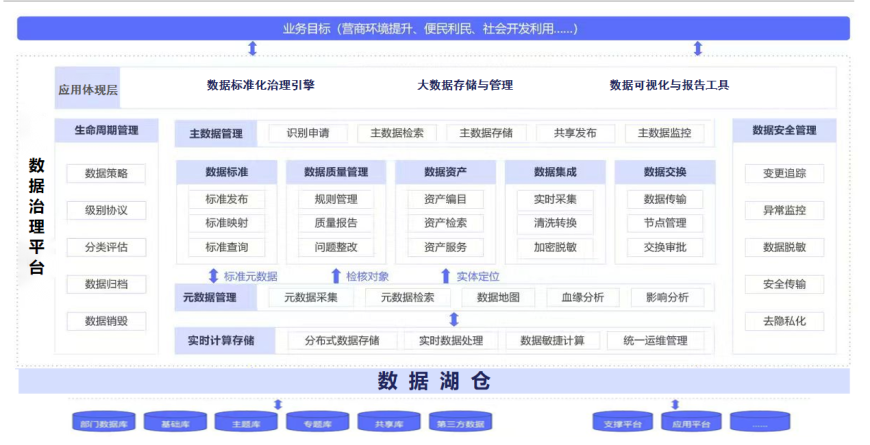Screen dimensions: 870x445
Task: Click the arrow beside 实体定位
Action: tap(446, 276)
